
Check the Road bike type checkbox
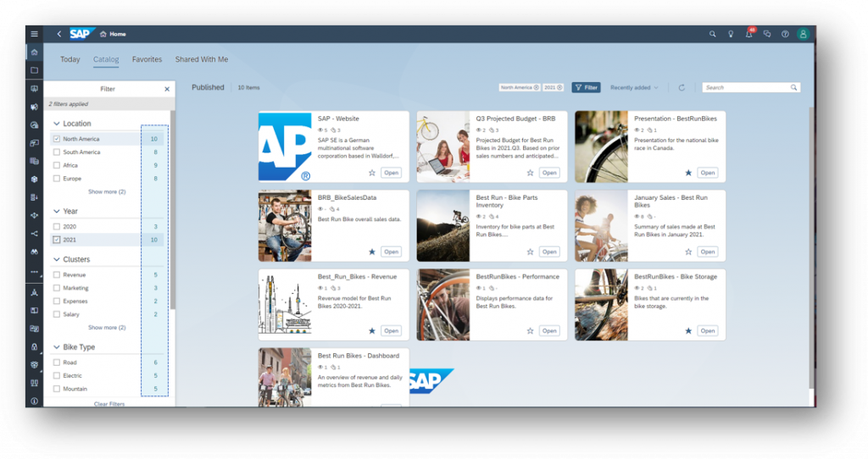coord(57,362)
